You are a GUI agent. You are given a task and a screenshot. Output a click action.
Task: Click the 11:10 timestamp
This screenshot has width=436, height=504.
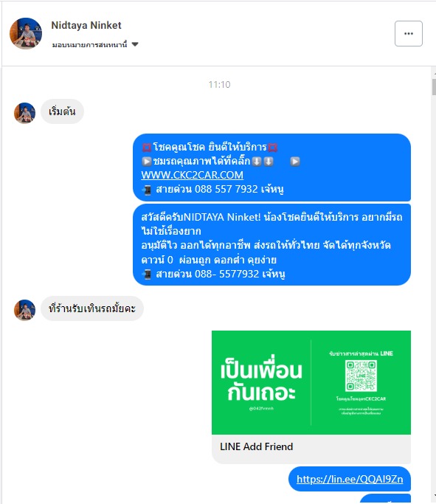219,85
